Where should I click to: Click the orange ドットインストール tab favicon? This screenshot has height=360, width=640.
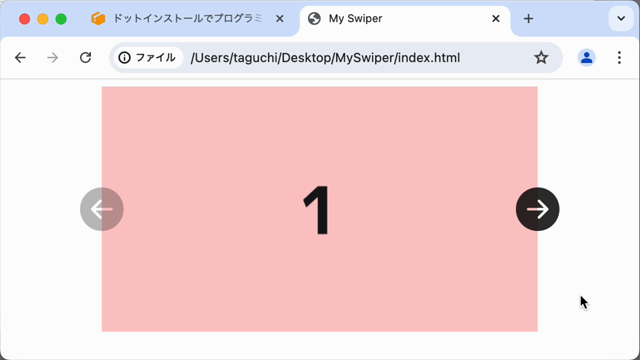pos(98,18)
